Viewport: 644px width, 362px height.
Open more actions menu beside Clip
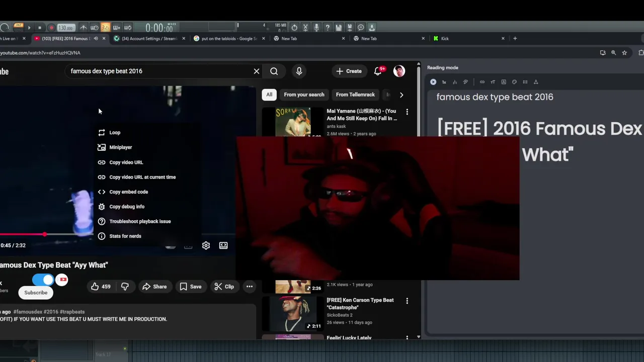249,287
